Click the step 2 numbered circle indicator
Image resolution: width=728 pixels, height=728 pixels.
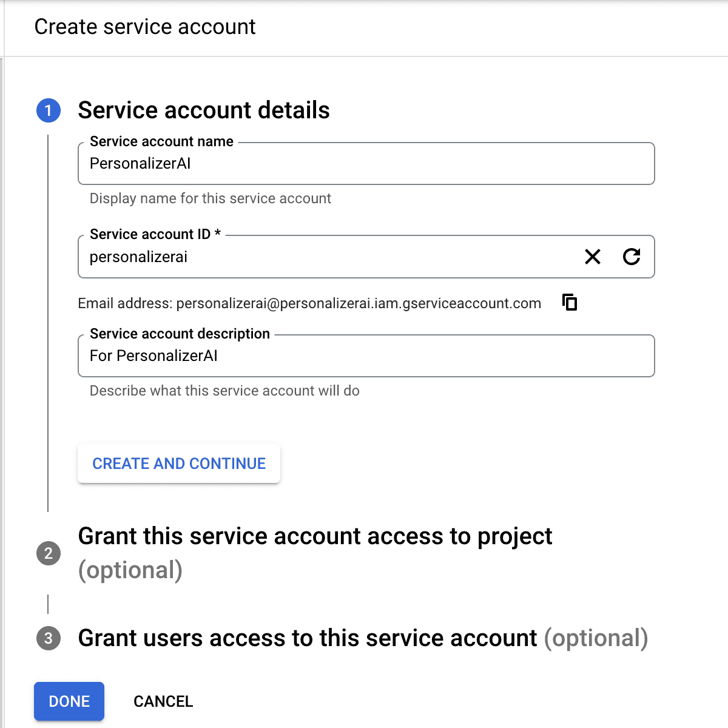(49, 553)
